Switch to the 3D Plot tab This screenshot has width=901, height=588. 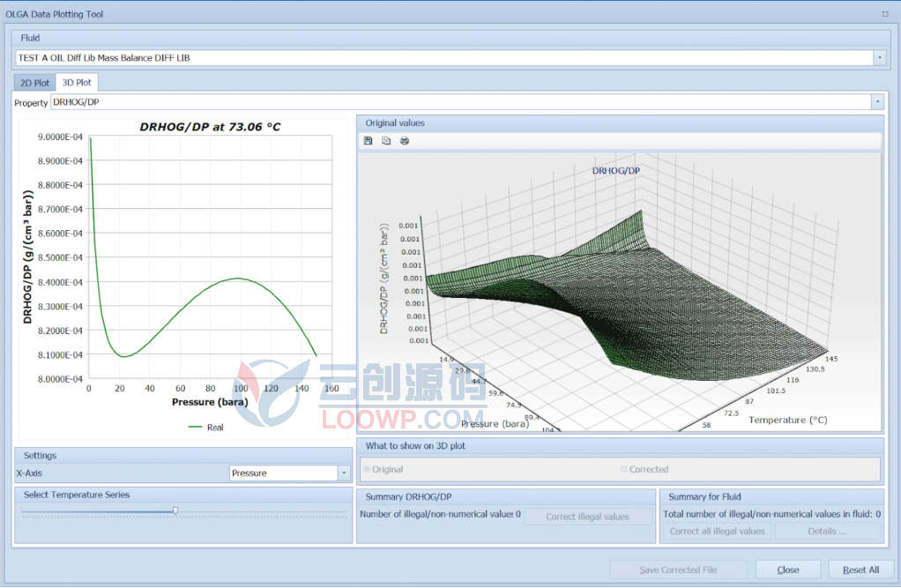(77, 82)
